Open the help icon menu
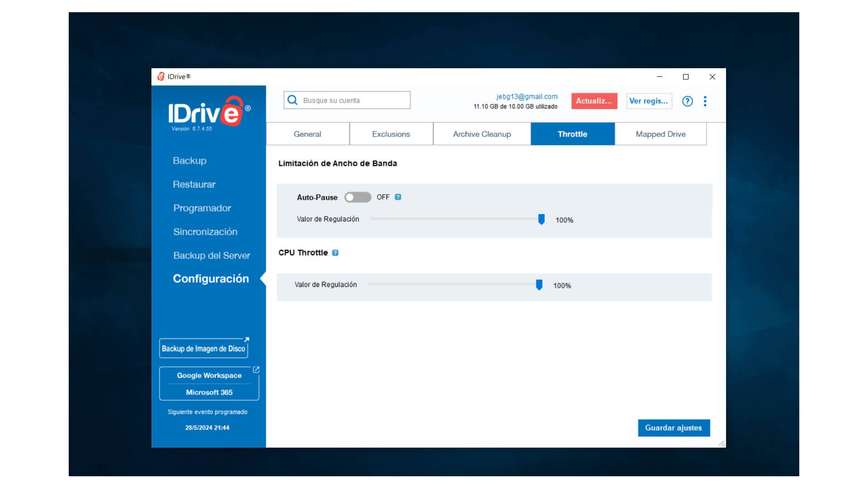Screen dimensions: 868x488 click(x=687, y=101)
